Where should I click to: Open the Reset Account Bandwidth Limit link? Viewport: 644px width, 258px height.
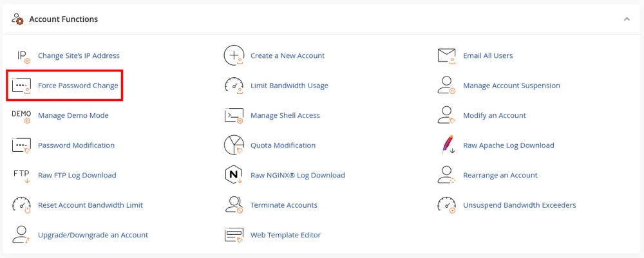click(x=90, y=205)
